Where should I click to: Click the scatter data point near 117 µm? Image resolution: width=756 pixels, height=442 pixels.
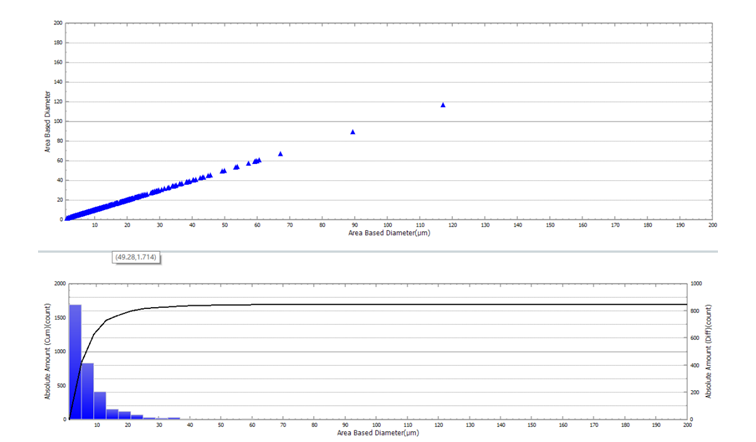click(443, 105)
